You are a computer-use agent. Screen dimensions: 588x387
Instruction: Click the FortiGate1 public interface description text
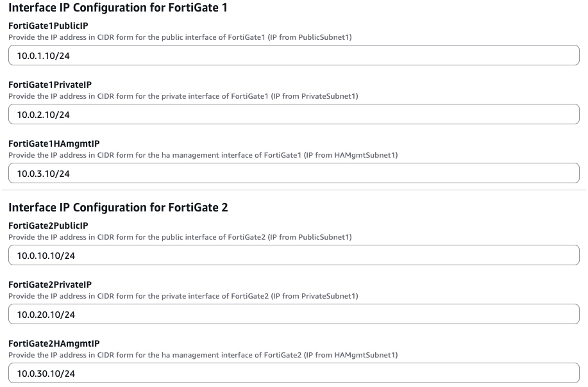click(x=180, y=37)
